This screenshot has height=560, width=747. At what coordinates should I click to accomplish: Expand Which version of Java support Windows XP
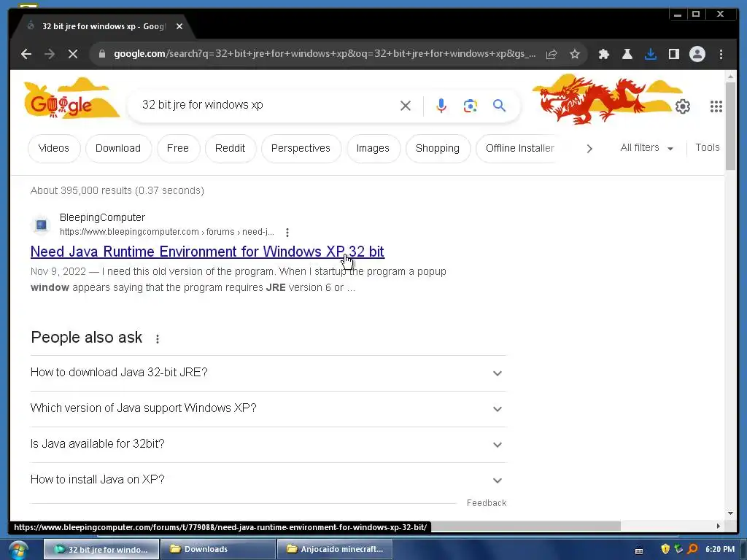268,408
